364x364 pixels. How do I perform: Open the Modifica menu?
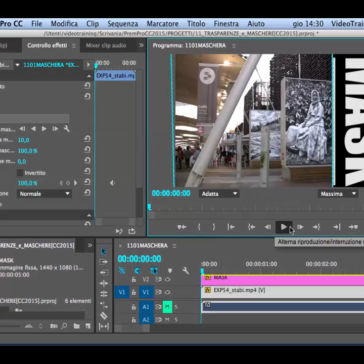point(64,24)
